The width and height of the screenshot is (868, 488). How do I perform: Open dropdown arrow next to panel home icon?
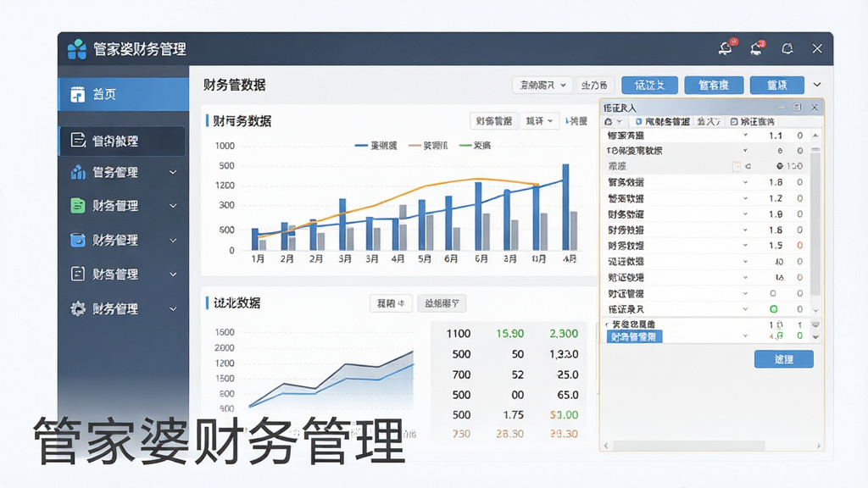tap(620, 122)
